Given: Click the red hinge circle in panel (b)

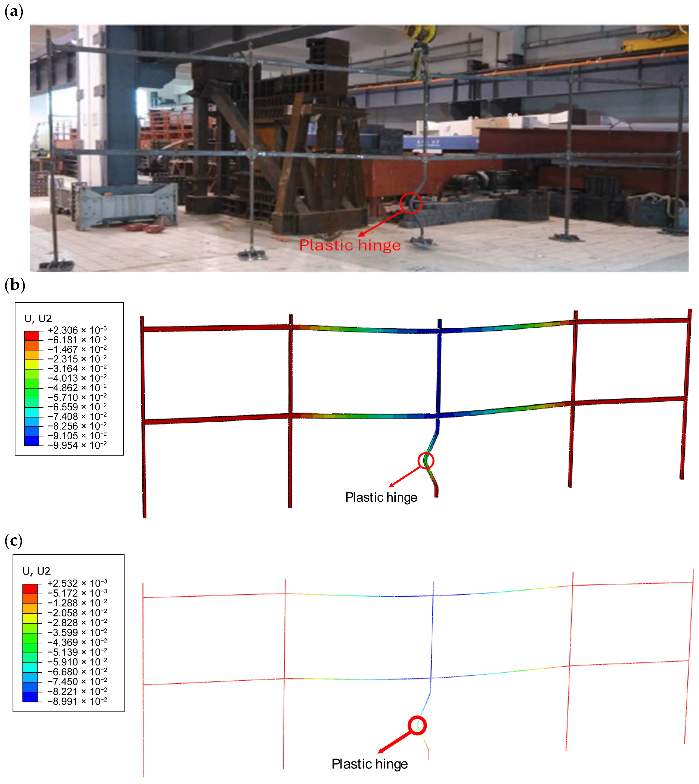Looking at the screenshot, I should click(426, 460).
